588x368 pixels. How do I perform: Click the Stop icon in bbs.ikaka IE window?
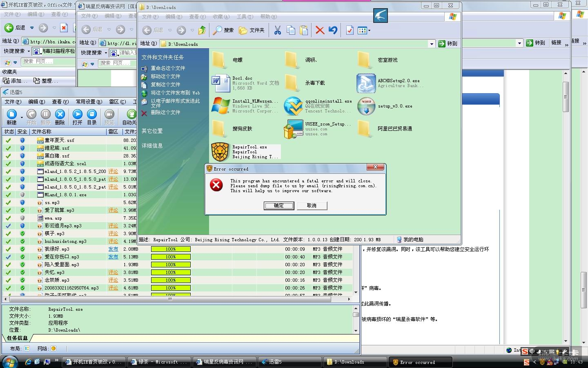(64, 28)
